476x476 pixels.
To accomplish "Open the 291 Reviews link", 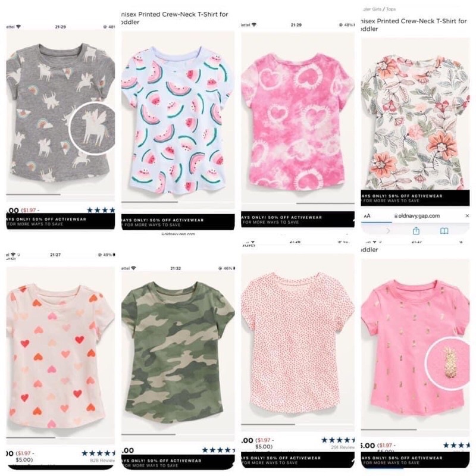I will pyautogui.click(x=343, y=447).
